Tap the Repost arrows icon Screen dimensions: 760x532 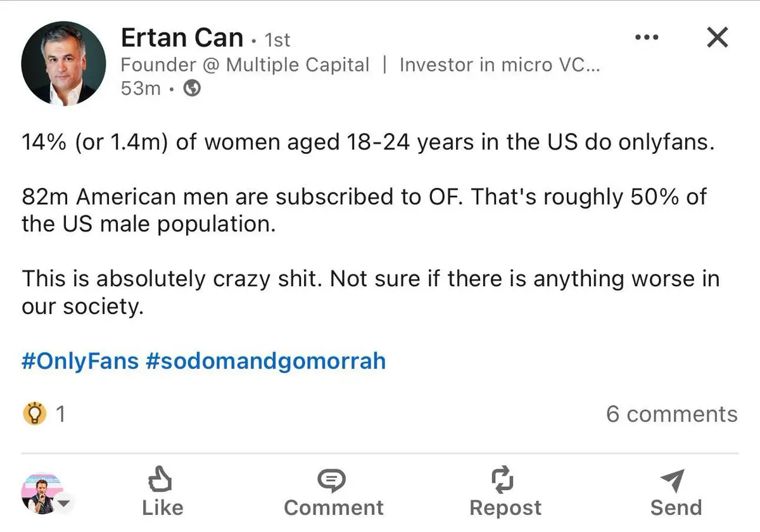[x=503, y=481]
